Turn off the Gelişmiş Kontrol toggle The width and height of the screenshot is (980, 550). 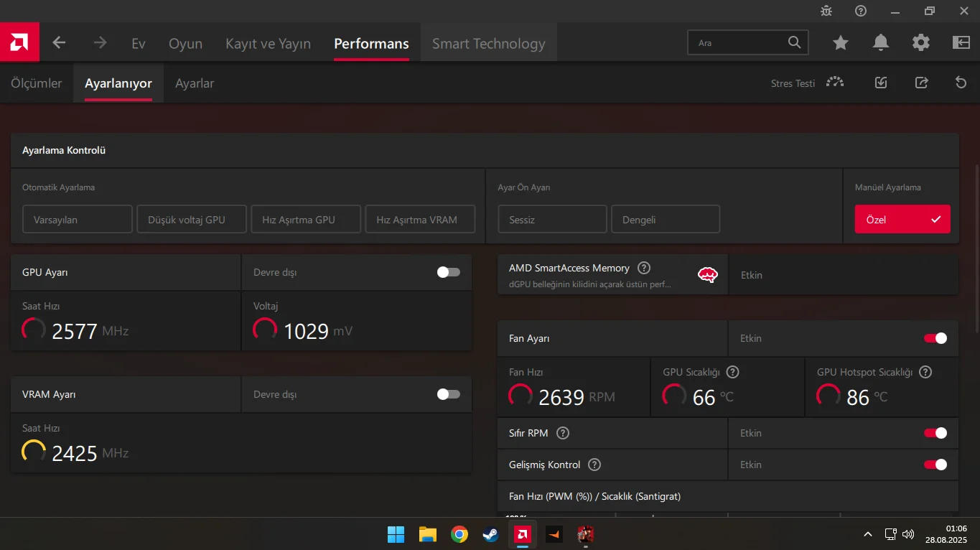tap(935, 465)
